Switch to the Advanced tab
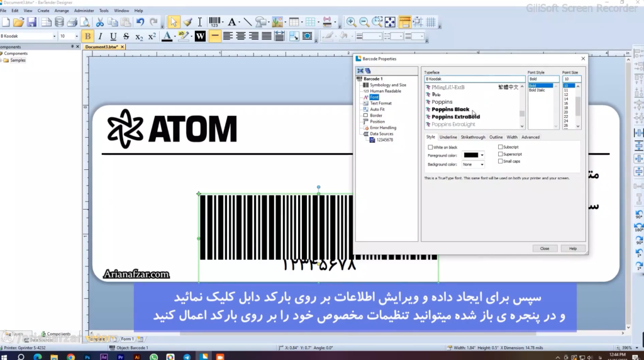Image resolution: width=644 pixels, height=360 pixels. [530, 137]
